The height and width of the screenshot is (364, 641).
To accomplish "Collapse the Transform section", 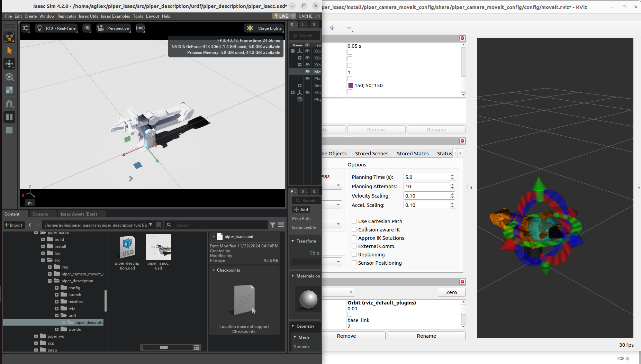I will coord(293,241).
